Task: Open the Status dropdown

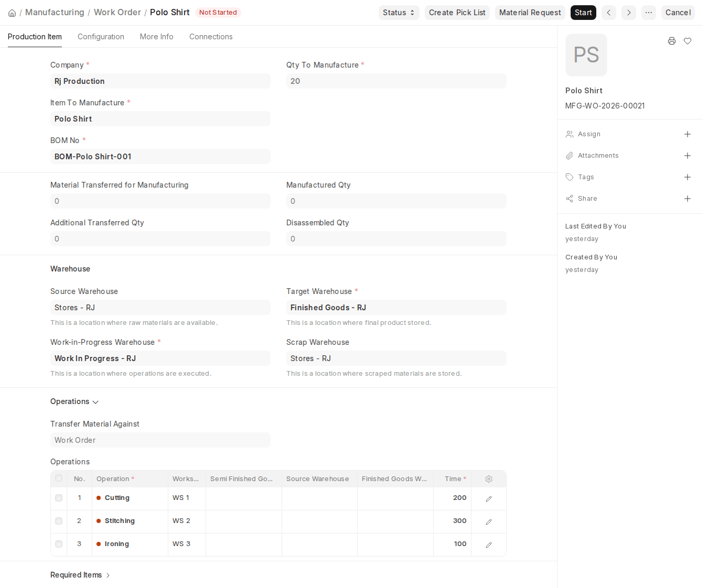Action: 399,13
